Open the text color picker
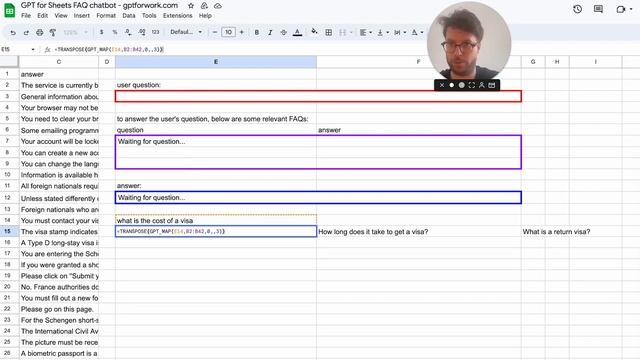Image resolution: width=640 pixels, height=360 pixels. (298, 32)
